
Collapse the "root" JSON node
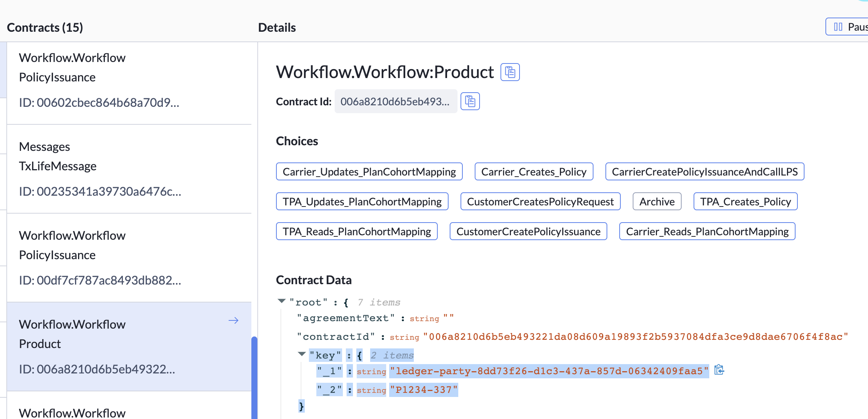(282, 301)
